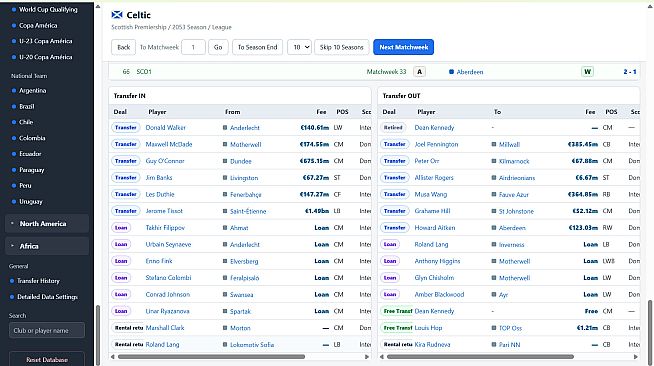Image resolution: width=654 pixels, height=366 pixels.
Task: Click the sidebar vertical scrollbar
Action: (98, 335)
